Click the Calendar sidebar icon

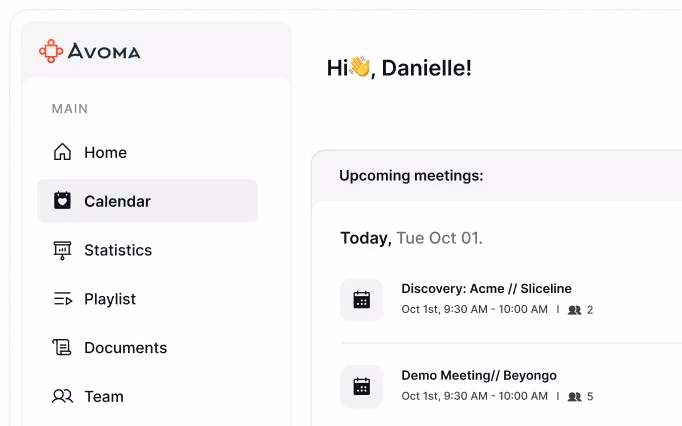[x=62, y=201]
